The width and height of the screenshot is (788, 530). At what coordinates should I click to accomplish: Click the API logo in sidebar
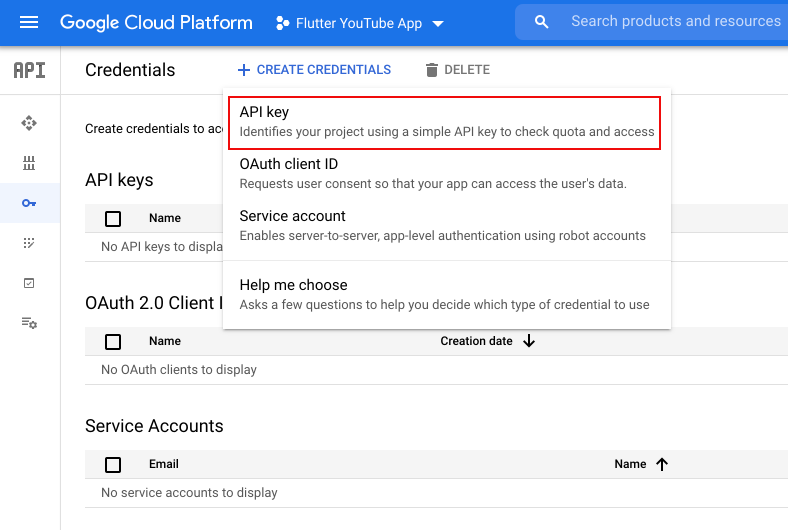point(29,70)
